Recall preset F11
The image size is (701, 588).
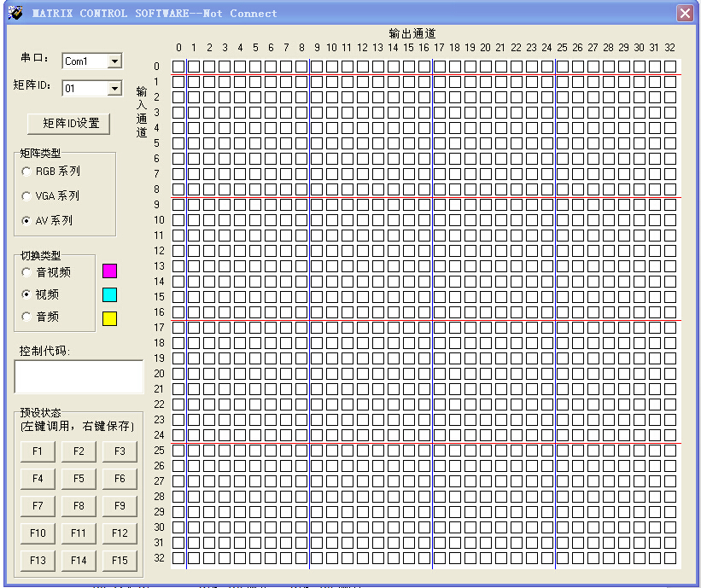(x=79, y=533)
